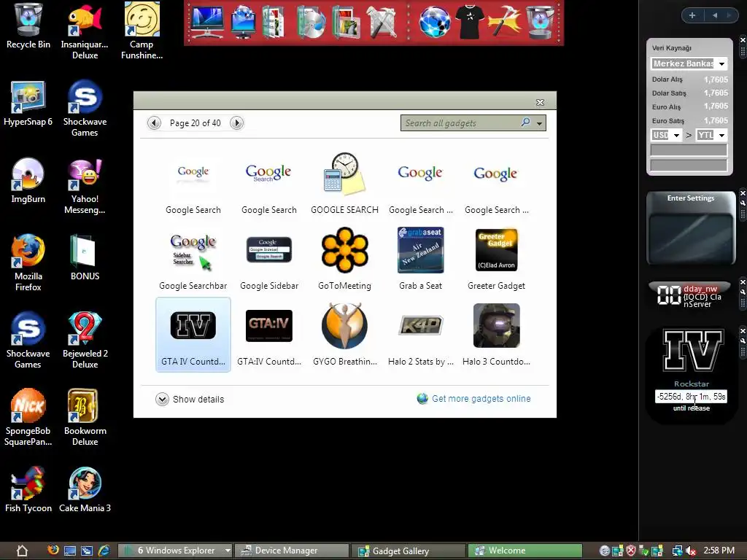Image resolution: width=747 pixels, height=560 pixels.
Task: Open Mozilla Firefox desktop shortcut
Action: [28, 262]
